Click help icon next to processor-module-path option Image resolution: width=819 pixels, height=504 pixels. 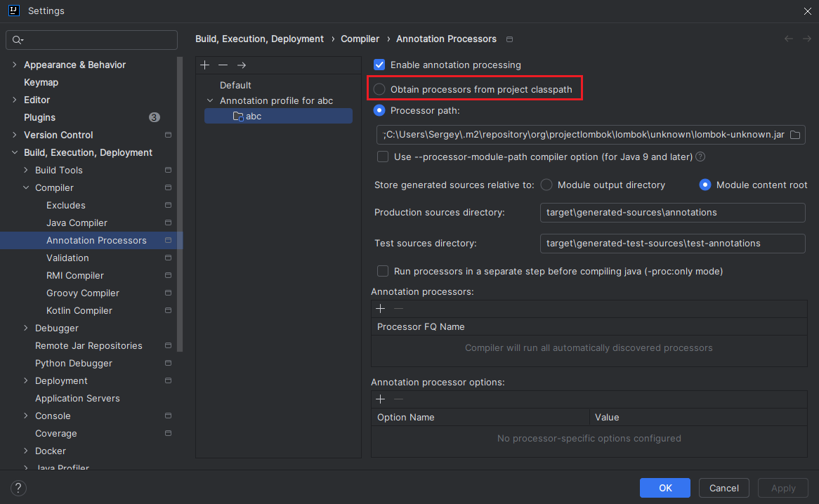click(700, 157)
